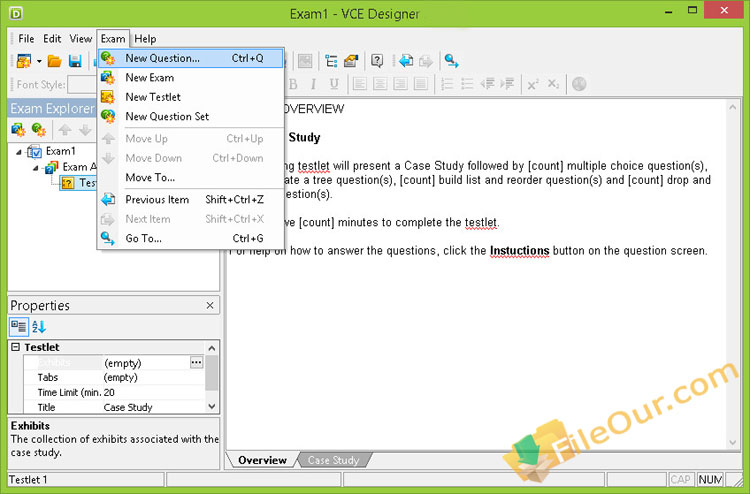The height and width of the screenshot is (494, 750).
Task: Open the Help menu
Action: point(145,39)
